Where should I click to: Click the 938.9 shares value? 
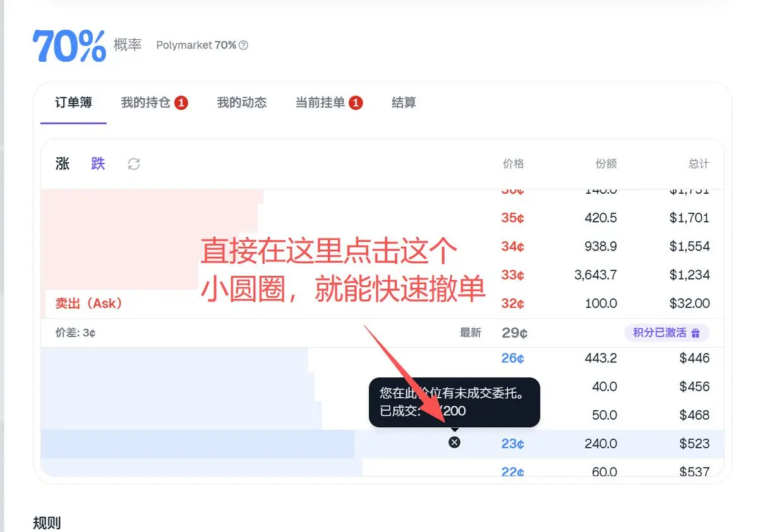point(601,247)
